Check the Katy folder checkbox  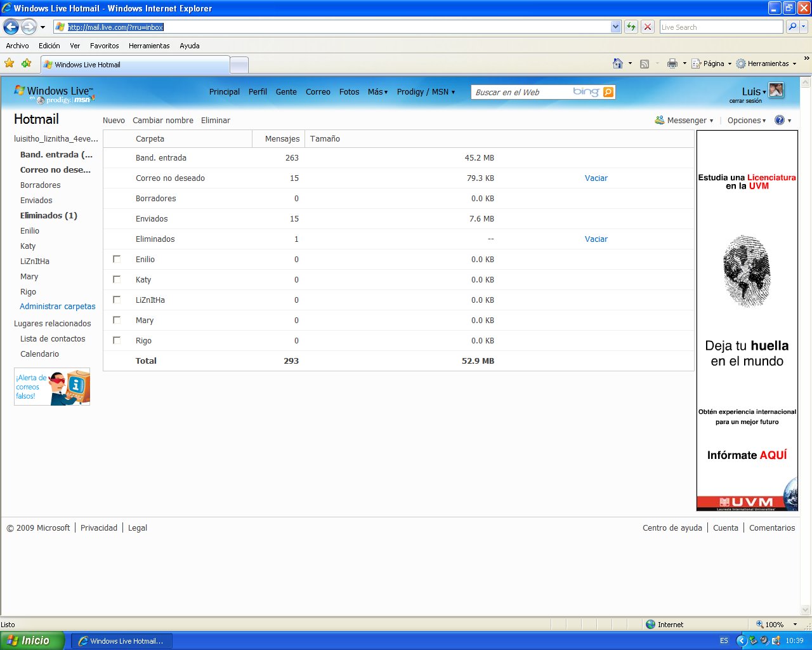click(117, 279)
